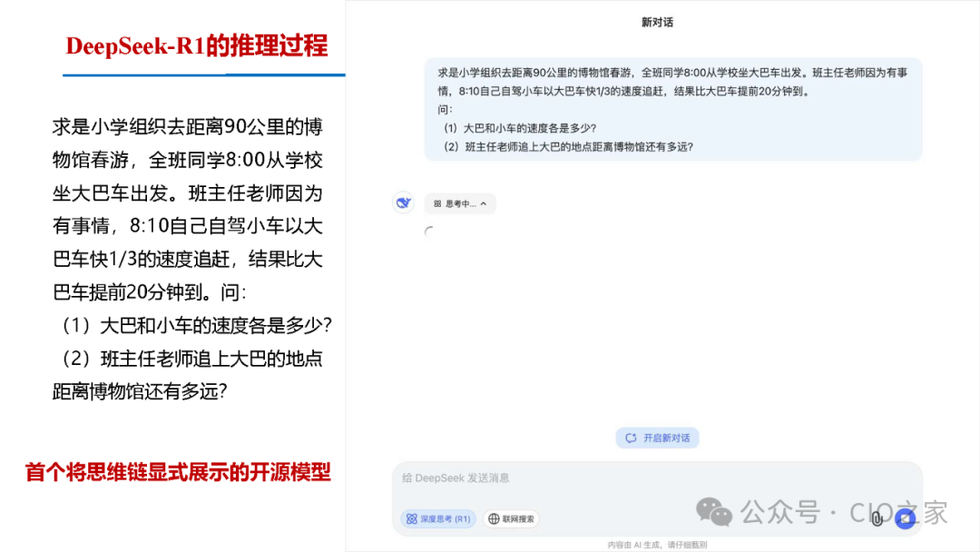This screenshot has height=552, width=980.
Task: Click the paperclip attachment icon
Action: pyautogui.click(x=877, y=519)
